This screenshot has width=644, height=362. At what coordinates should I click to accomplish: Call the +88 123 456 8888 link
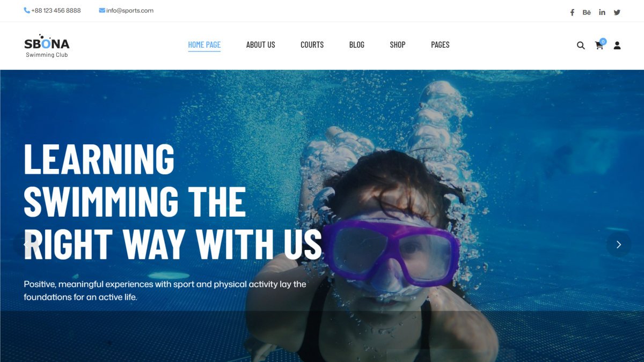[x=56, y=10]
